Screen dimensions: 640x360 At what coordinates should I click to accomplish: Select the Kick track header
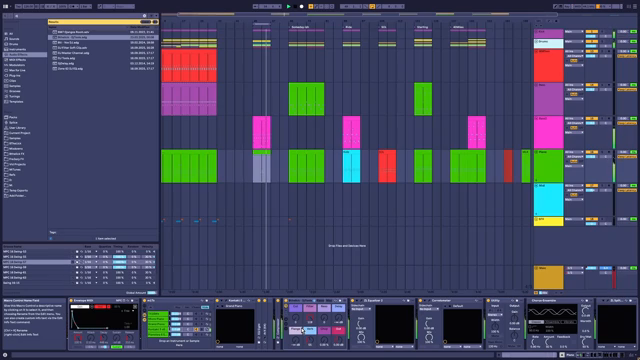[549, 33]
